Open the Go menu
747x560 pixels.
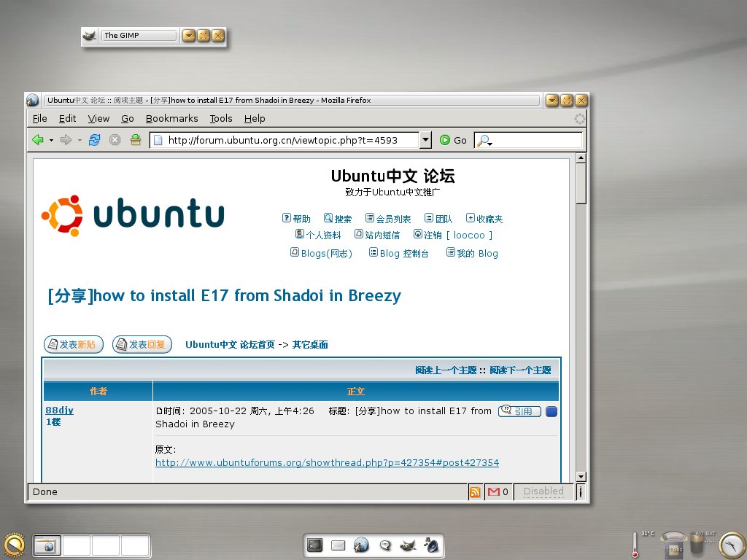click(x=127, y=119)
